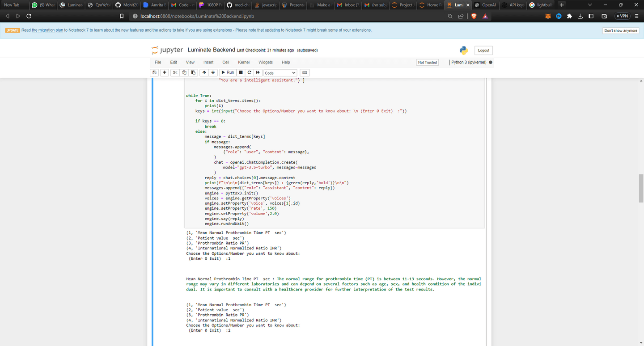
Task: Open a new browser tab with plus
Action: [x=562, y=5]
